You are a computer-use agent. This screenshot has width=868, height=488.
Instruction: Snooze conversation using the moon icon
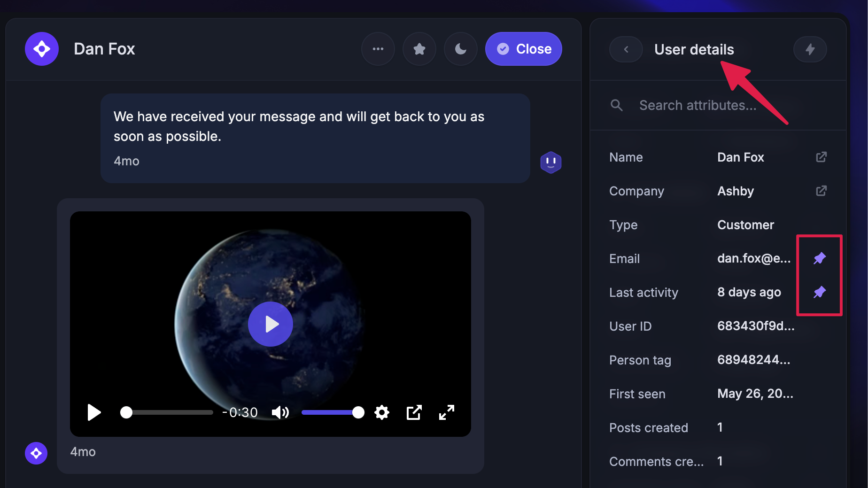click(460, 49)
